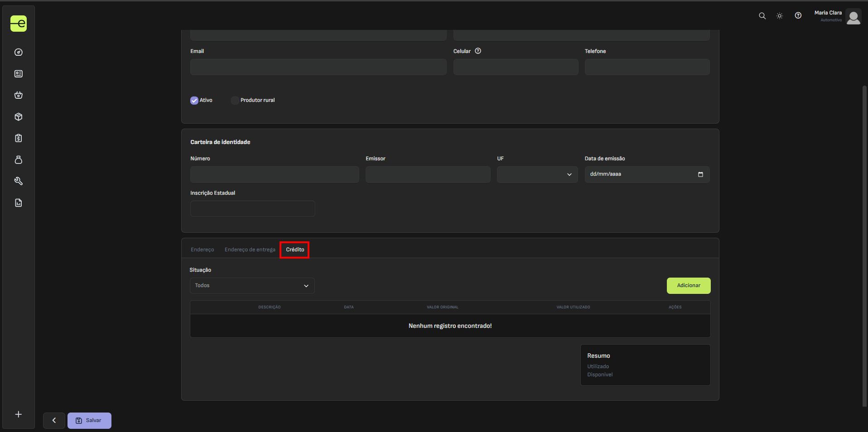The height and width of the screenshot is (432, 868).
Task: Open the ID card registrations icon
Action: (19, 74)
